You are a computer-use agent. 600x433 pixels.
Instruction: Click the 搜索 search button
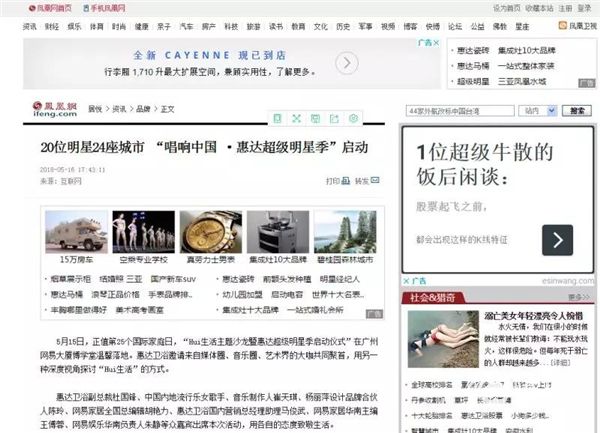[577, 111]
